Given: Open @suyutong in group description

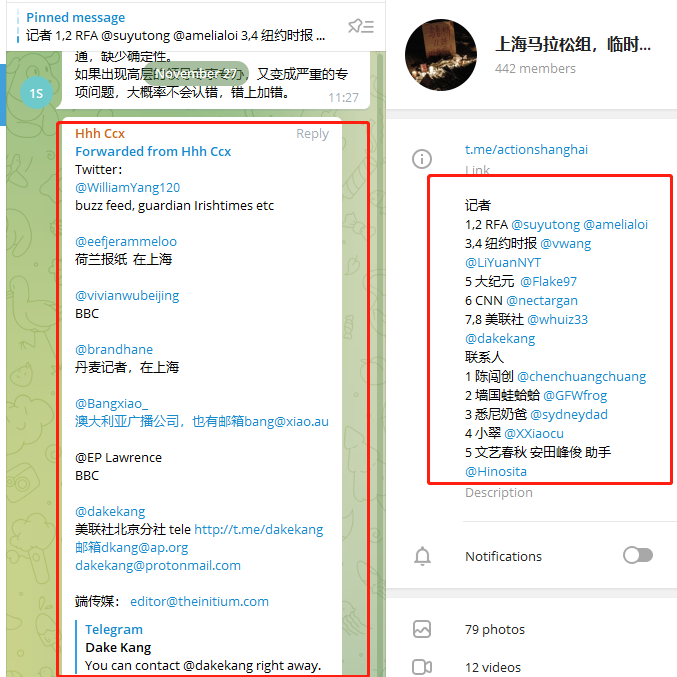Looking at the screenshot, I should [545, 225].
